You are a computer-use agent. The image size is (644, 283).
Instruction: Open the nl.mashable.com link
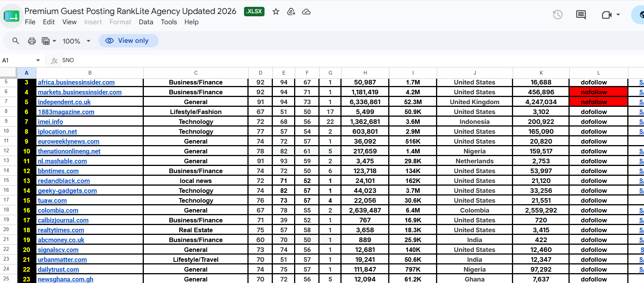tap(62, 161)
